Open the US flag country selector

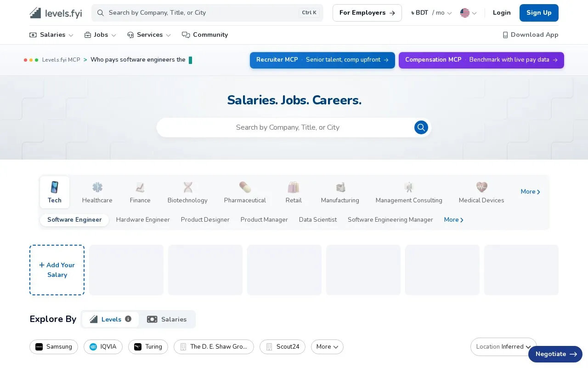tap(469, 13)
